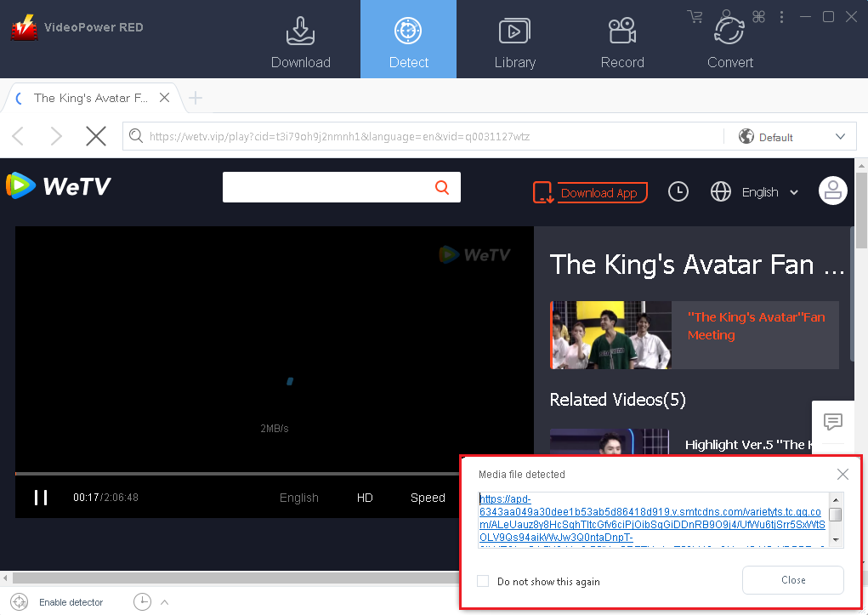Open the schedule clock icon in status bar
The width and height of the screenshot is (868, 615).
142,601
